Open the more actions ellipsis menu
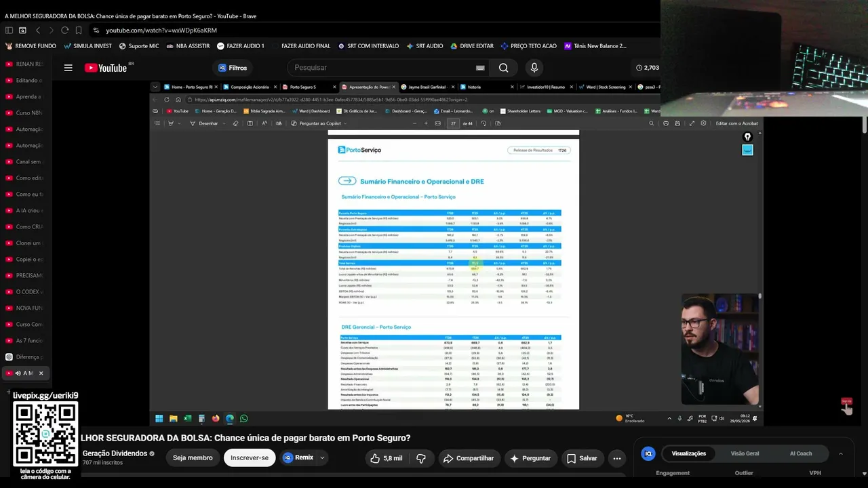Viewport: 868px width, 488px height. click(617, 458)
